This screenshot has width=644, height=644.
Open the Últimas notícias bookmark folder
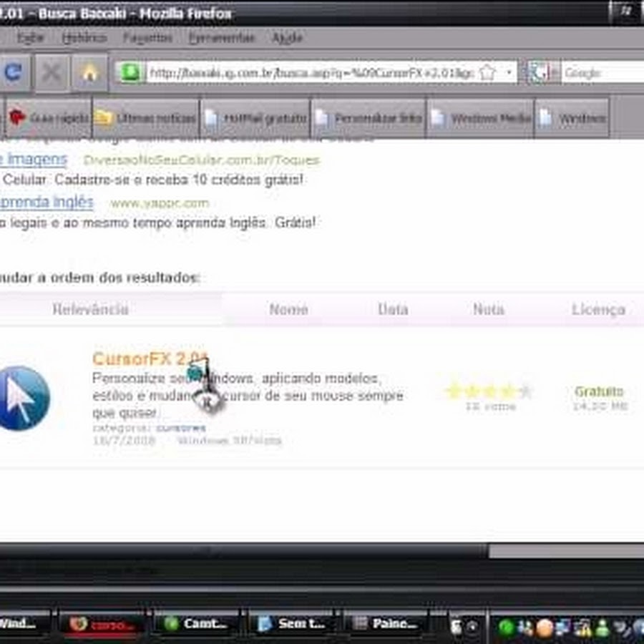tap(146, 118)
